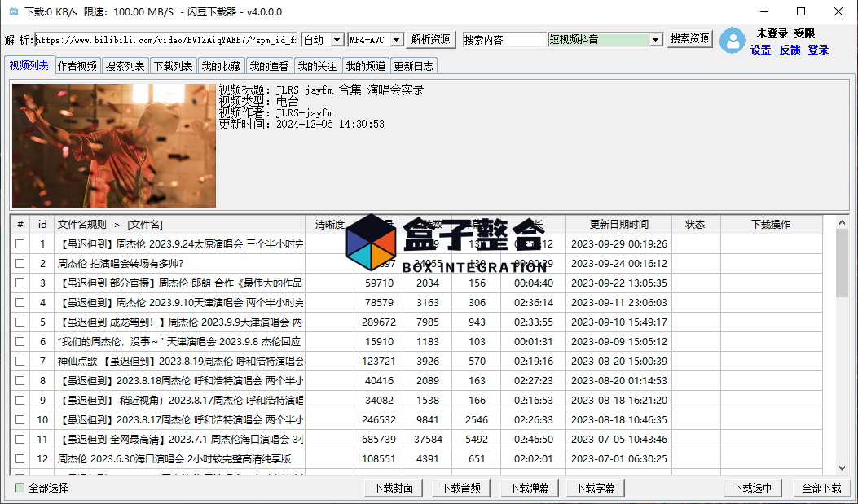Click the 下载操作 column header
This screenshot has height=504, width=858.
point(771,225)
